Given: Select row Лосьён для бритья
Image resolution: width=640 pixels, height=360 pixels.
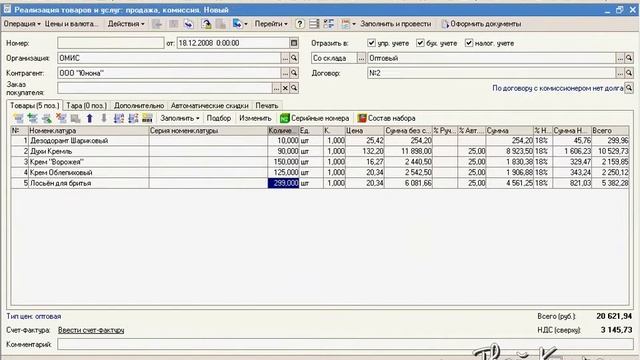Looking at the screenshot, I should pyautogui.click(x=320, y=183).
